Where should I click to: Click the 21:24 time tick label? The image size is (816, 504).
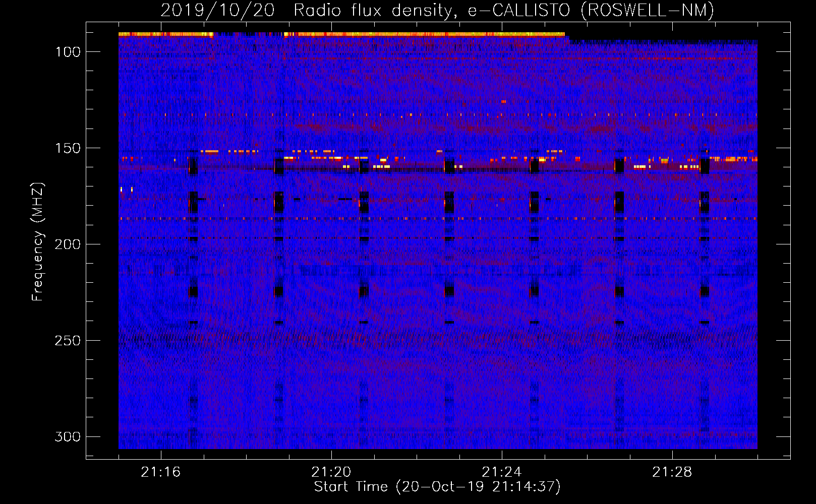pyautogui.click(x=502, y=472)
